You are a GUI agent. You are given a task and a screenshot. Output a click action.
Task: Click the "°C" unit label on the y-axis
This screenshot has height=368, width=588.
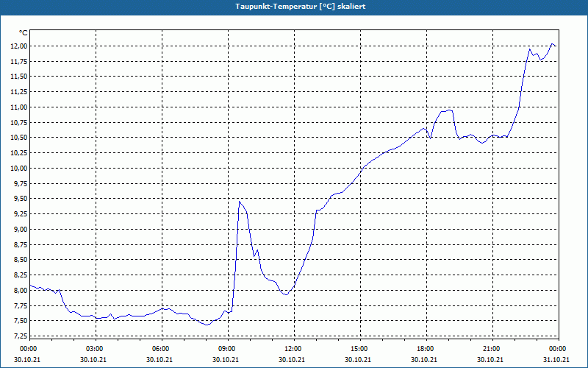(23, 33)
